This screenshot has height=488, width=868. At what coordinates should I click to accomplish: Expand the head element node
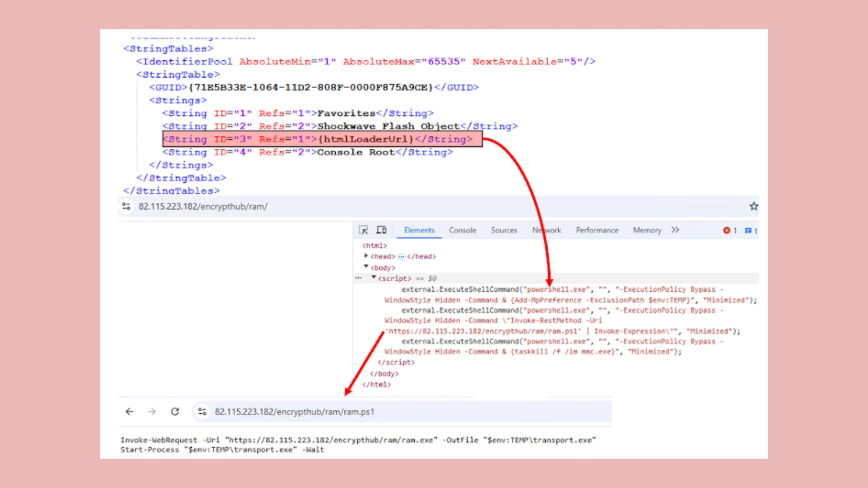(x=366, y=256)
